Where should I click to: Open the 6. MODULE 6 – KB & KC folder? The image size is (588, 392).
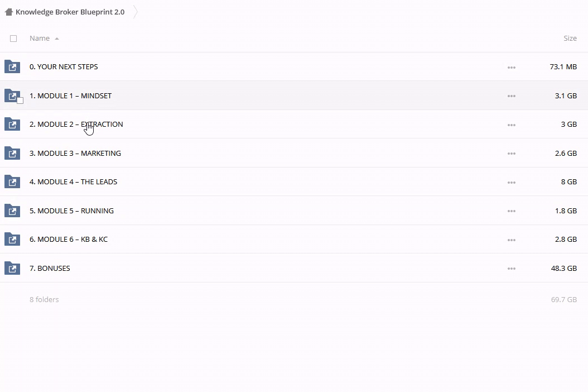pyautogui.click(x=69, y=240)
